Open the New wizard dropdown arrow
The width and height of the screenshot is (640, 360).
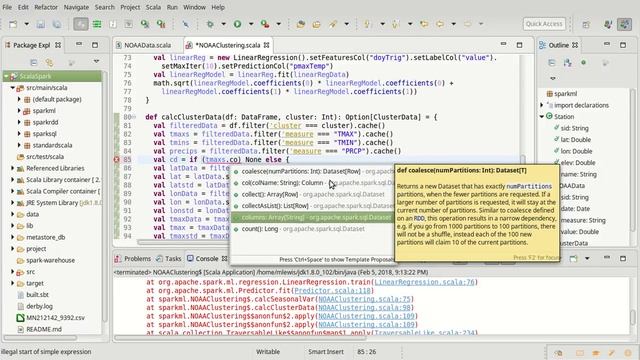(x=27, y=24)
